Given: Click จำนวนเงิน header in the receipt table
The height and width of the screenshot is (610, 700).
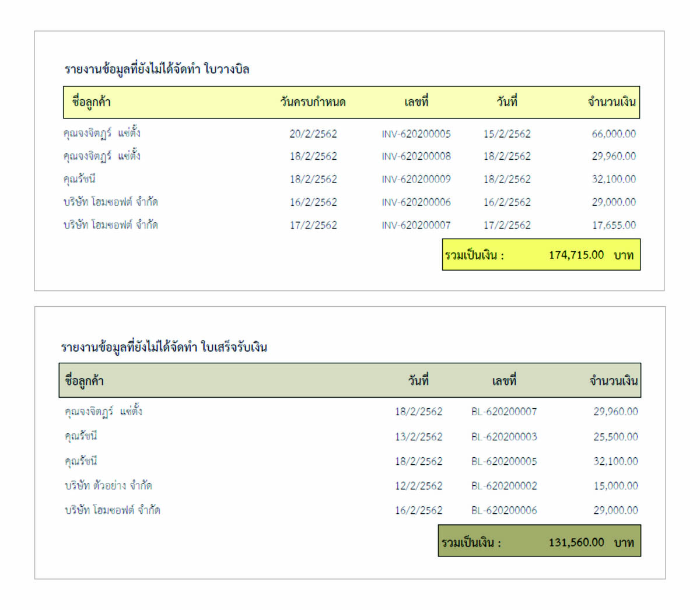Looking at the screenshot, I should pos(614,381).
